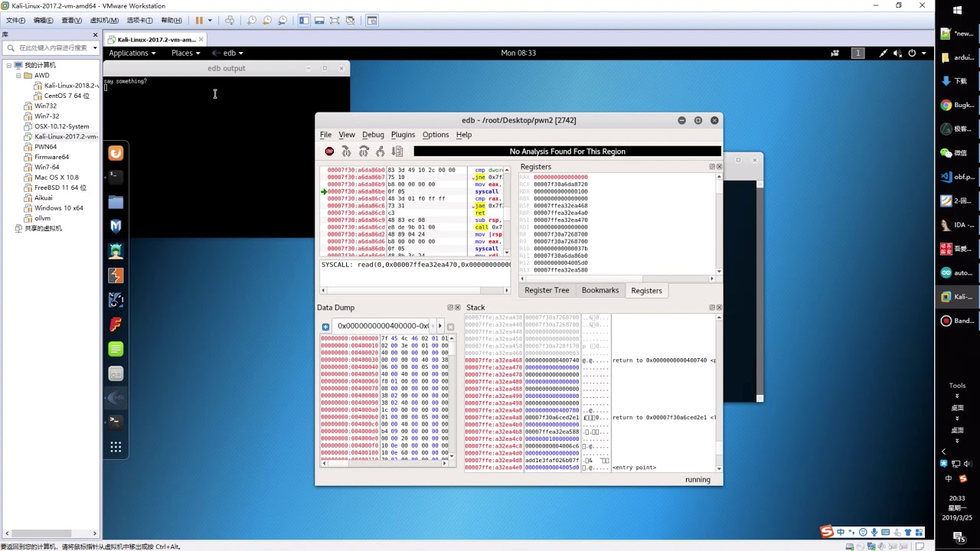The height and width of the screenshot is (551, 980).
Task: Click the edb stop/pause debugger icon
Action: click(329, 152)
